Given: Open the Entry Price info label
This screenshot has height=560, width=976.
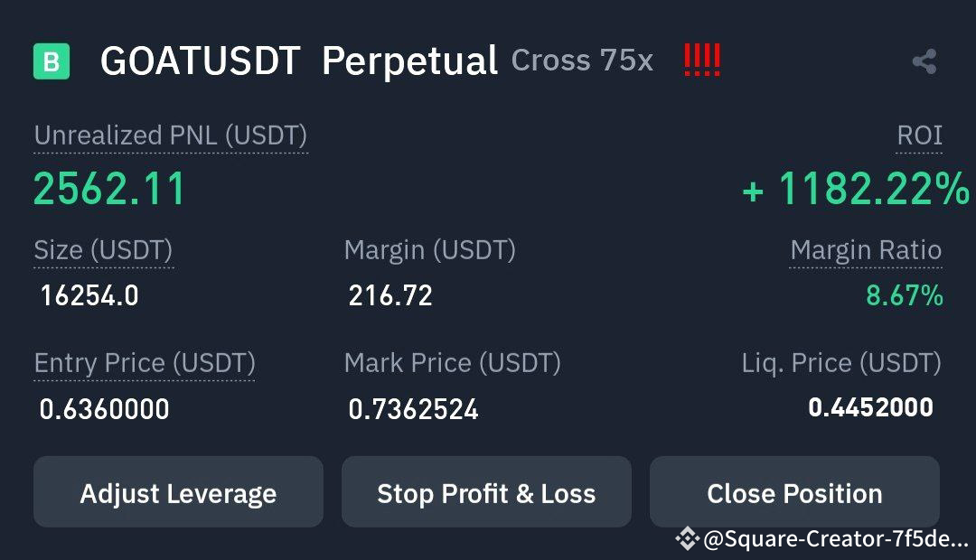Looking at the screenshot, I should pos(144,362).
